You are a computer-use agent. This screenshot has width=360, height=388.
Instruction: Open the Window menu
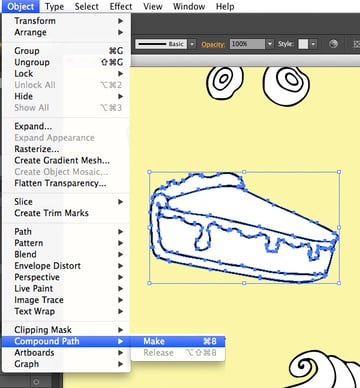click(x=189, y=6)
